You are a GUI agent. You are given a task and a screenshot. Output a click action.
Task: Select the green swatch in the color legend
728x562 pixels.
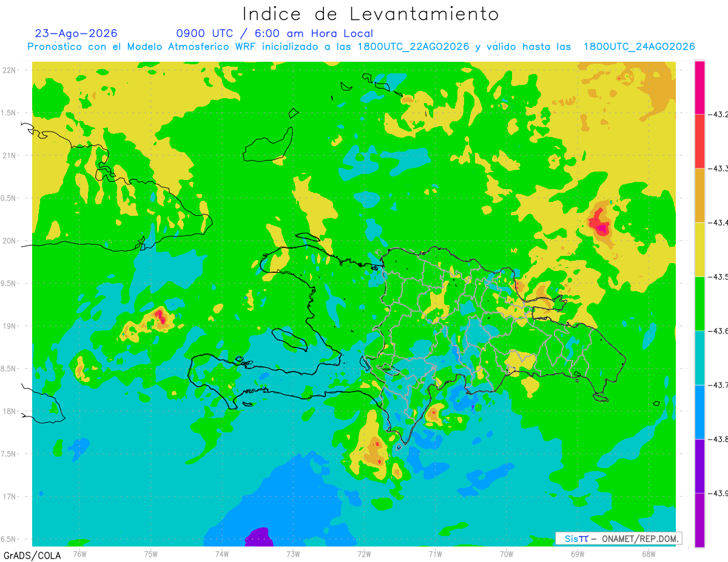[699, 303]
